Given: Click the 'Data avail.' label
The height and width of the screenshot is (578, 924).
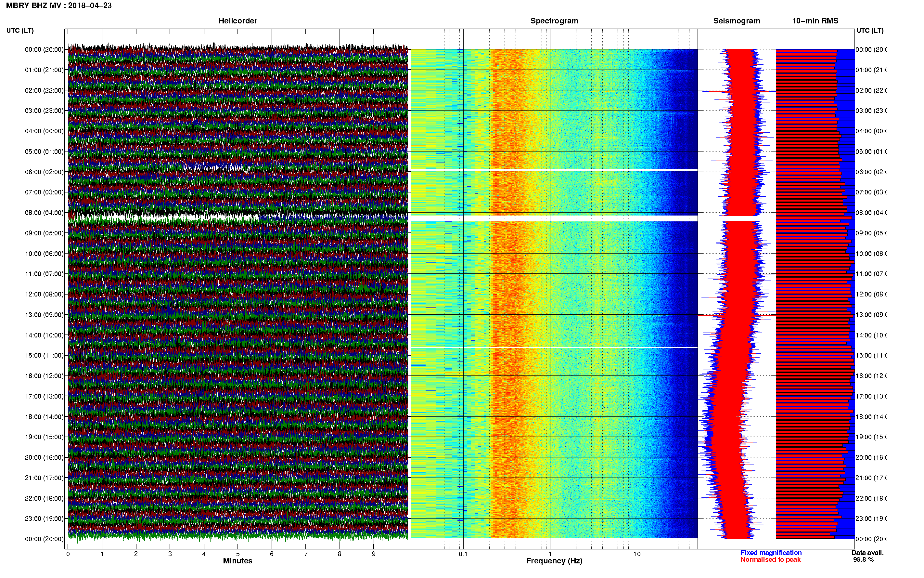Looking at the screenshot, I should 867,553.
